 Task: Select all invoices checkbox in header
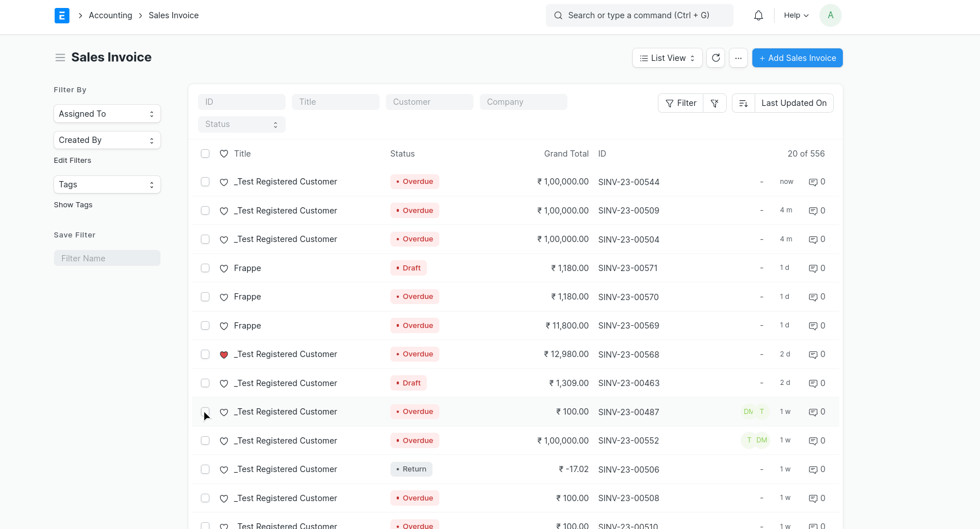click(205, 154)
